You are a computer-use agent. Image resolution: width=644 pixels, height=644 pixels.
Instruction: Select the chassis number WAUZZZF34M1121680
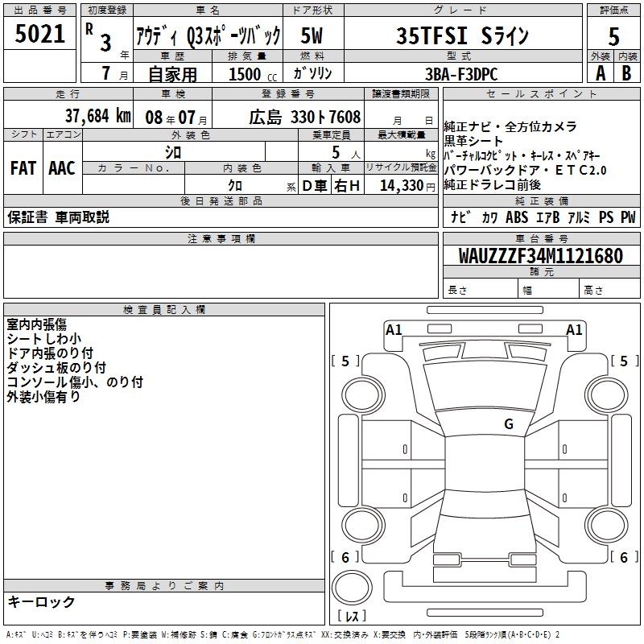pyautogui.click(x=541, y=256)
